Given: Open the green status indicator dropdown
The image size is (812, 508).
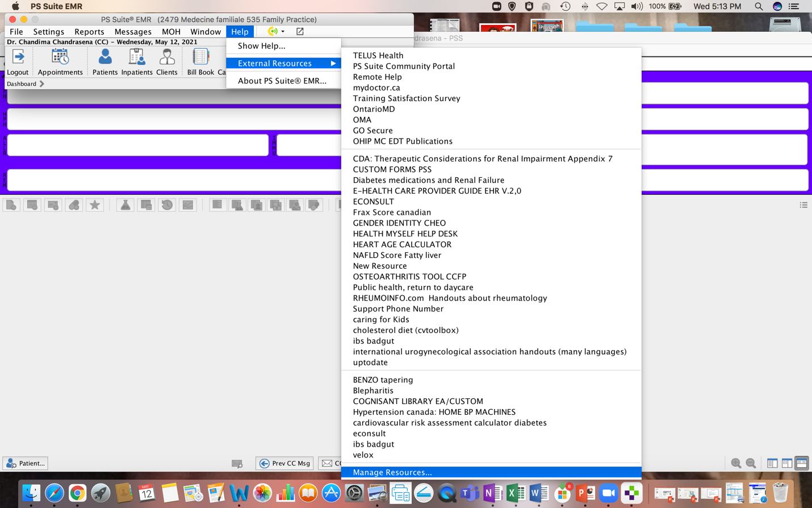Looking at the screenshot, I should pyautogui.click(x=276, y=31).
